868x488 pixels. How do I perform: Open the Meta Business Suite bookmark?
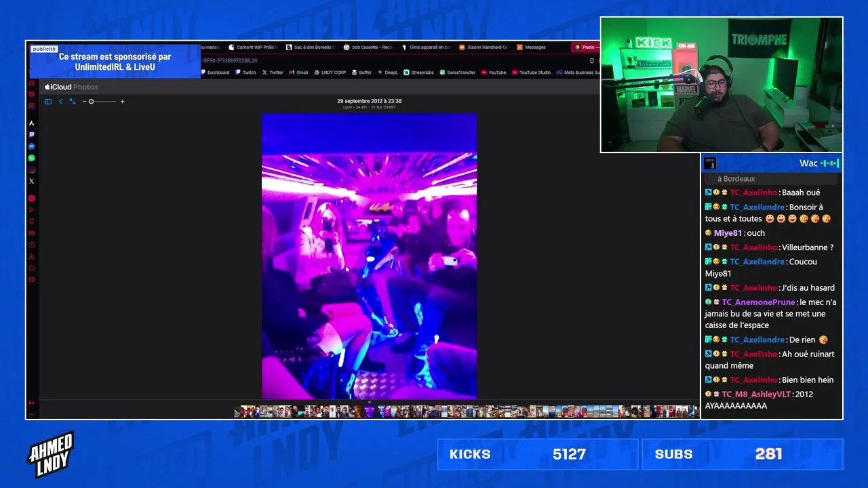click(x=578, y=73)
